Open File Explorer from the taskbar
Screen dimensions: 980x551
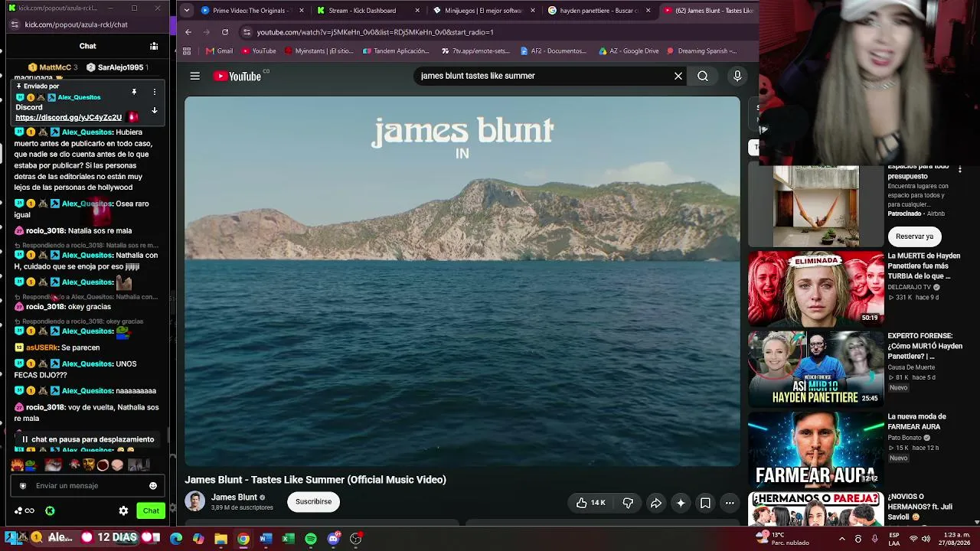[220, 539]
